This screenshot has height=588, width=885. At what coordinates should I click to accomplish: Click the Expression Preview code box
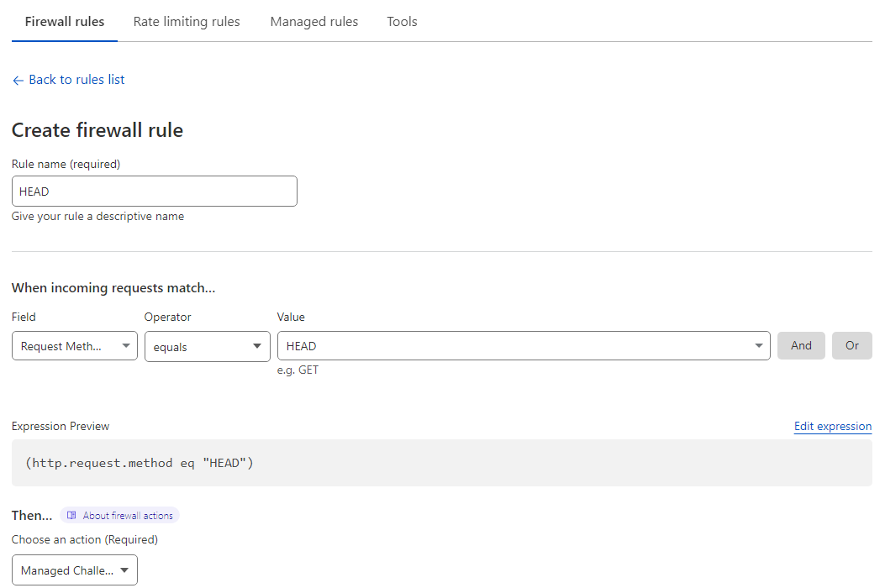[441, 463]
